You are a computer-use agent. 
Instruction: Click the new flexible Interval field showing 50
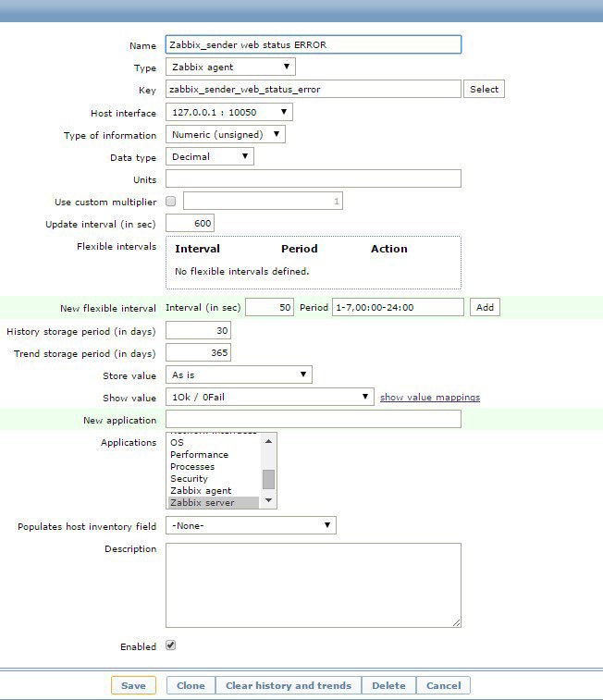(269, 307)
